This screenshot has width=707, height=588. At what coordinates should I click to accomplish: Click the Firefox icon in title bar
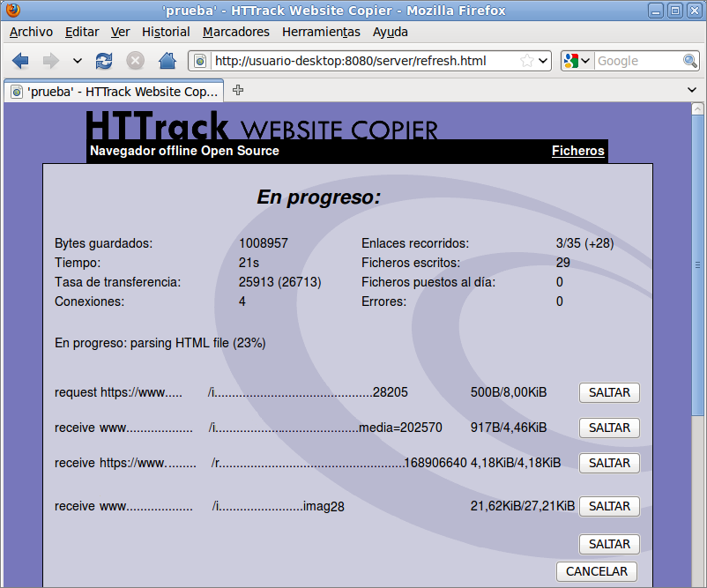pyautogui.click(x=13, y=10)
